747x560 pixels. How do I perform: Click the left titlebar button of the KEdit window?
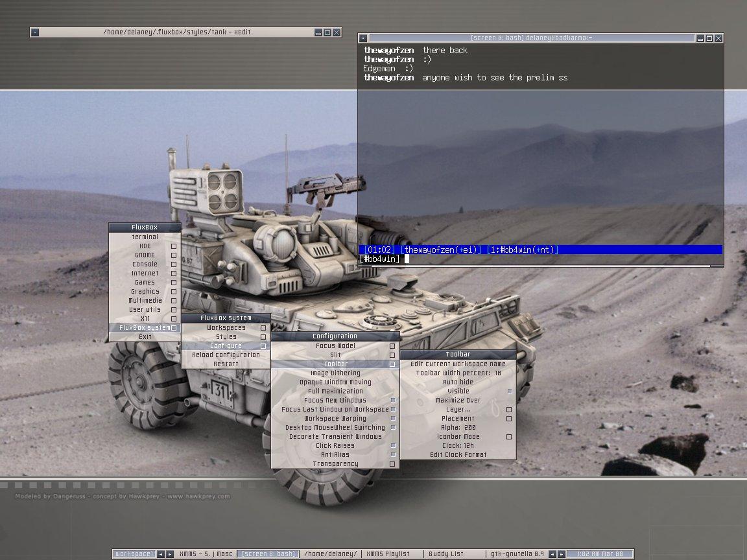click(x=35, y=32)
